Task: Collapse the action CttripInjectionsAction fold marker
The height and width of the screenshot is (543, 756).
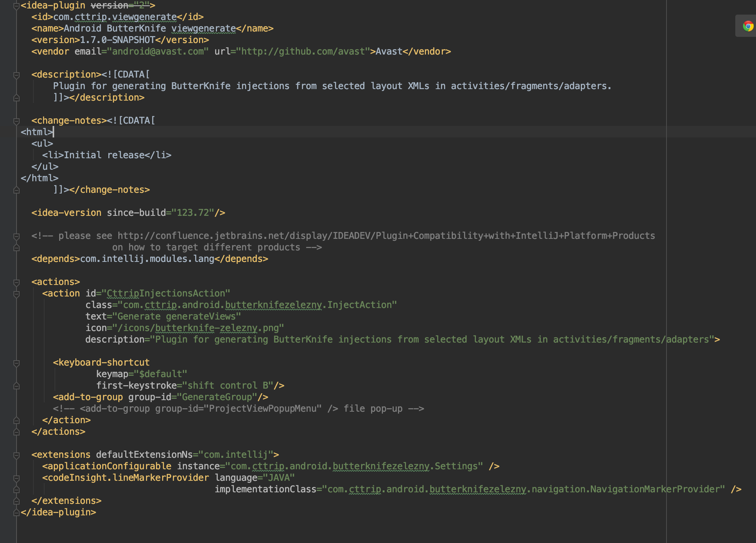Action: (16, 294)
